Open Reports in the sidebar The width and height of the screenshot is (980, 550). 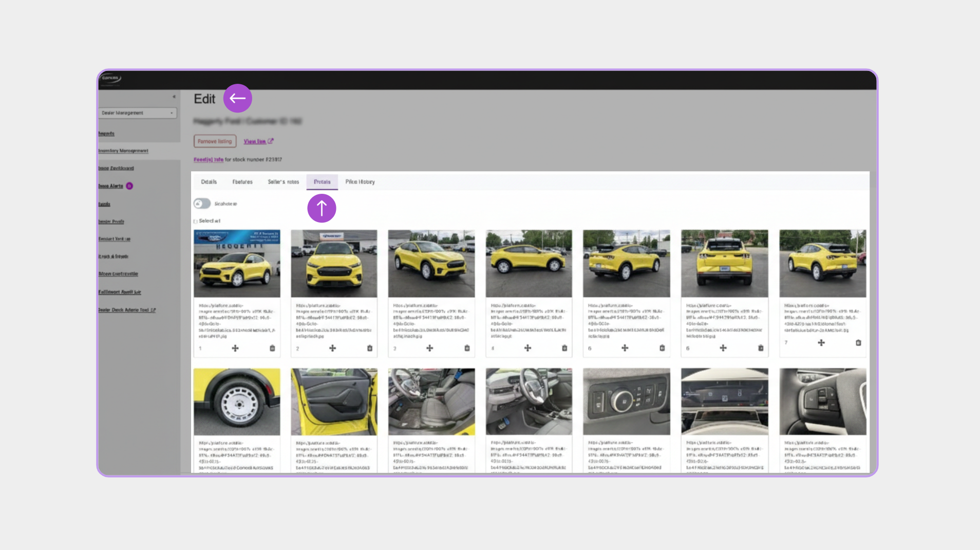coord(106,134)
